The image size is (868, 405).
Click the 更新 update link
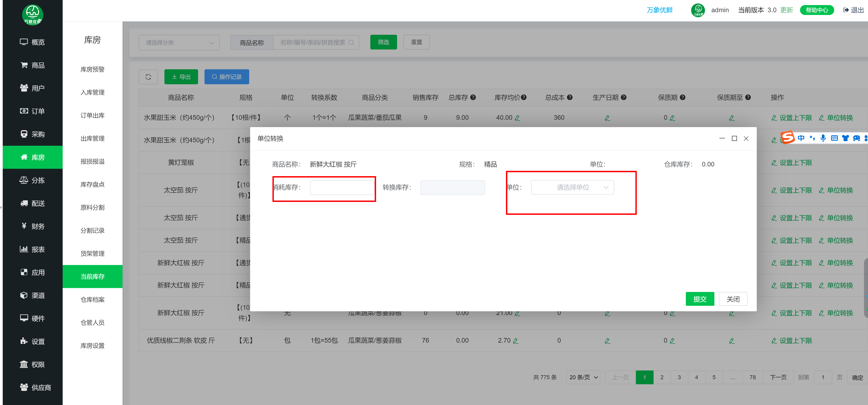click(x=786, y=10)
